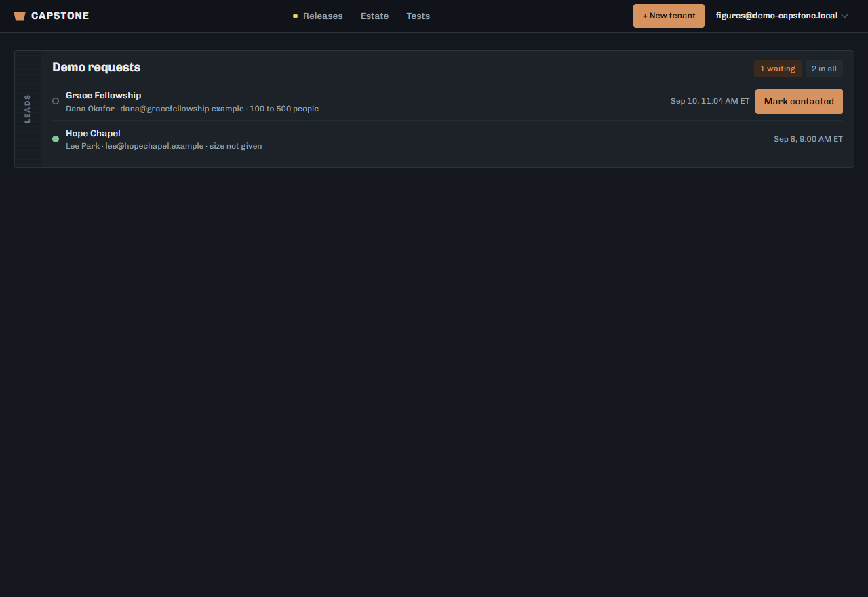This screenshot has height=597, width=868.
Task: Open the Tests page
Action: (x=418, y=16)
